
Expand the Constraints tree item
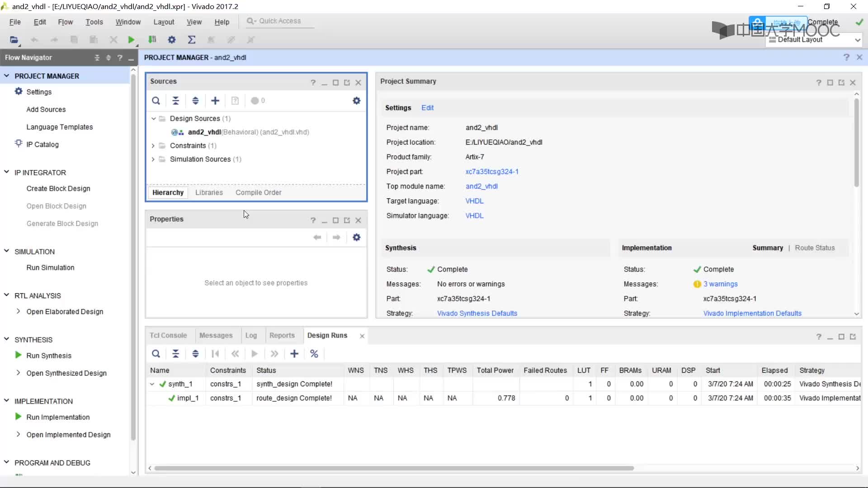click(x=154, y=145)
